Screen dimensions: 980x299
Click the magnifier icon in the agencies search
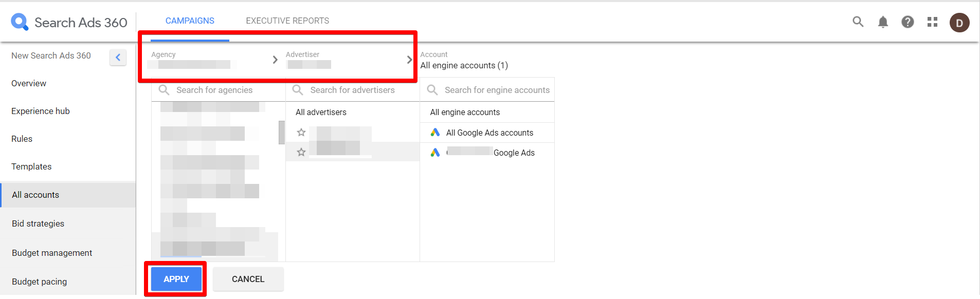coord(164,90)
